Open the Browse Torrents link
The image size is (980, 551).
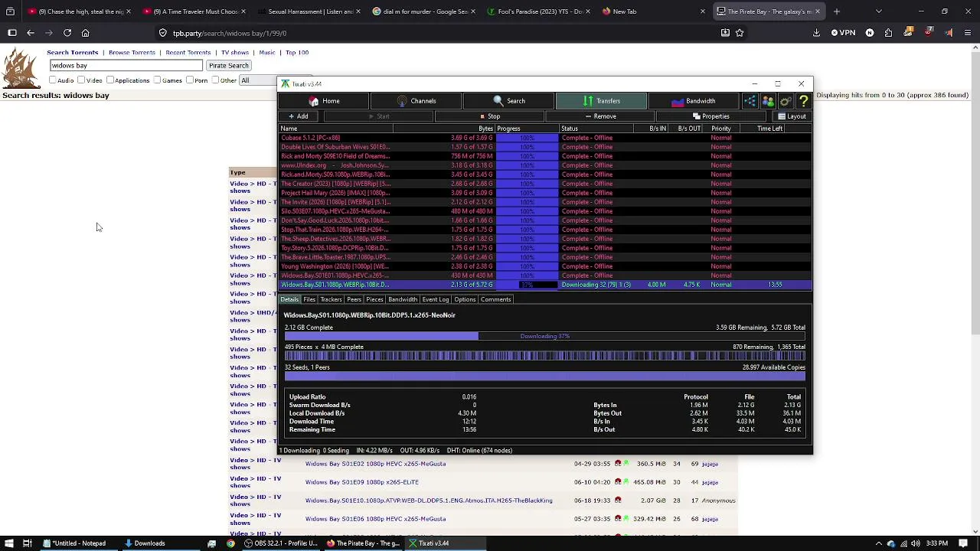pyautogui.click(x=132, y=53)
